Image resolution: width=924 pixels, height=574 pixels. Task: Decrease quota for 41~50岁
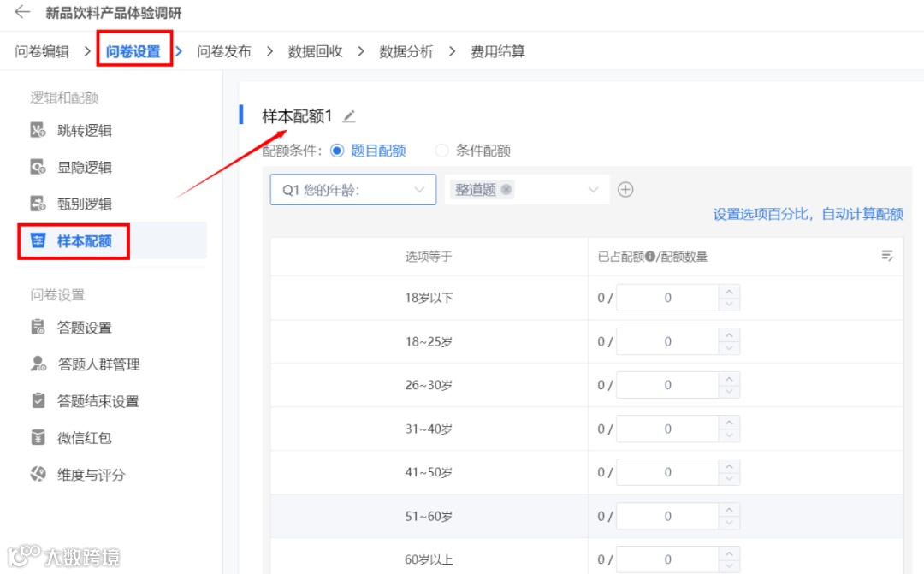(730, 478)
